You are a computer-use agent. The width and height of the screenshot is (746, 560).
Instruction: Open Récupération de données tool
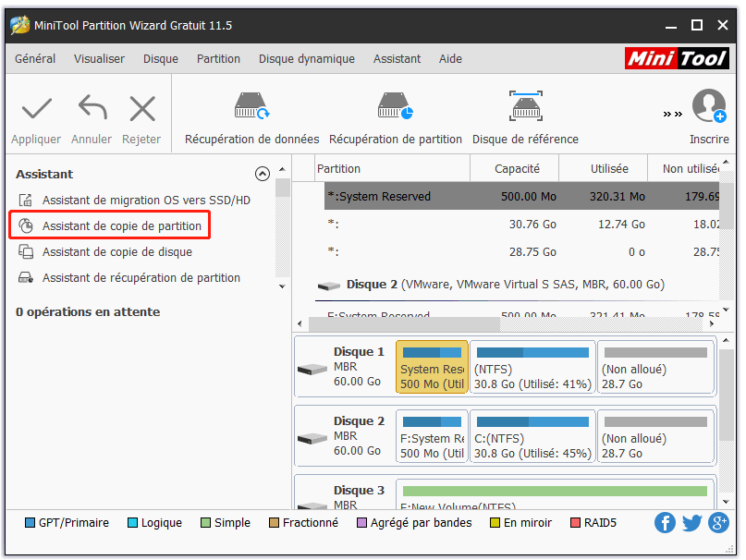click(x=251, y=118)
